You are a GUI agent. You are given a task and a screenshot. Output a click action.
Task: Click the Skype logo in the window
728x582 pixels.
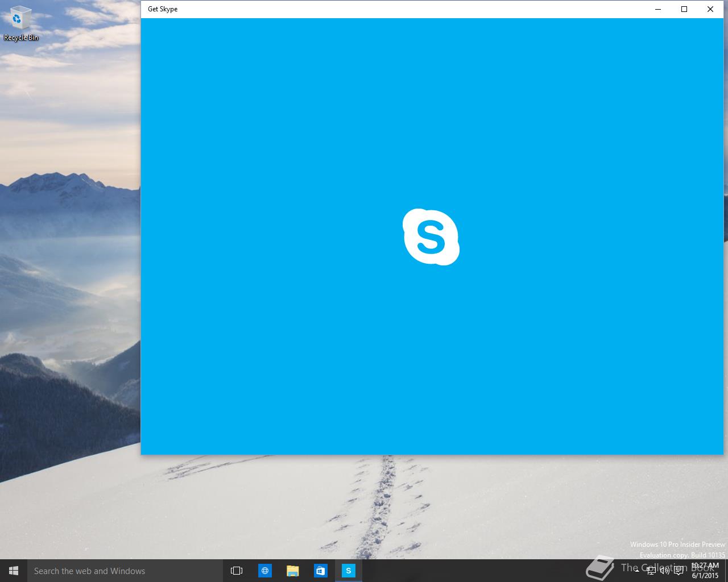[x=431, y=237]
